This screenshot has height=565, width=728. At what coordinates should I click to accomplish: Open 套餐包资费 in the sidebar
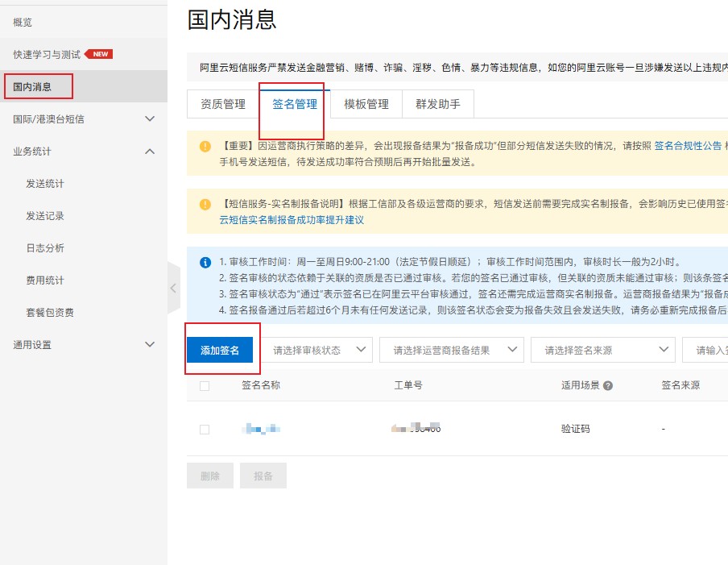pos(50,312)
